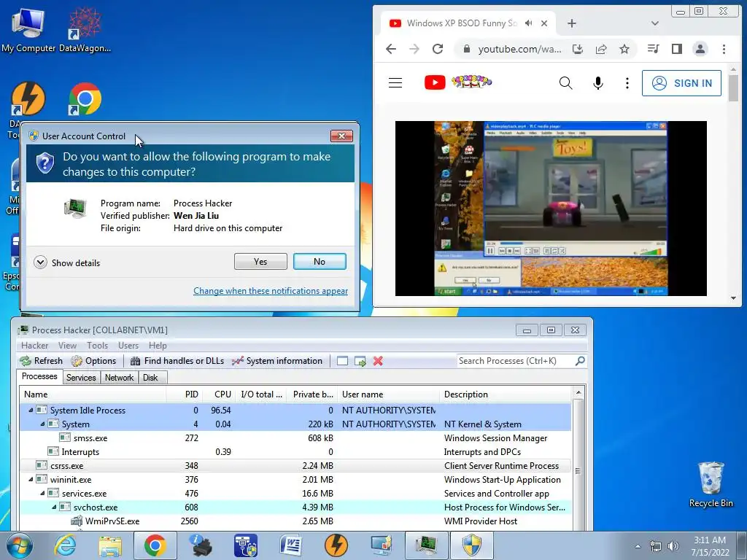Click the install app icon in Chrome address bar
Viewport: 747px width, 560px height.
point(578,49)
